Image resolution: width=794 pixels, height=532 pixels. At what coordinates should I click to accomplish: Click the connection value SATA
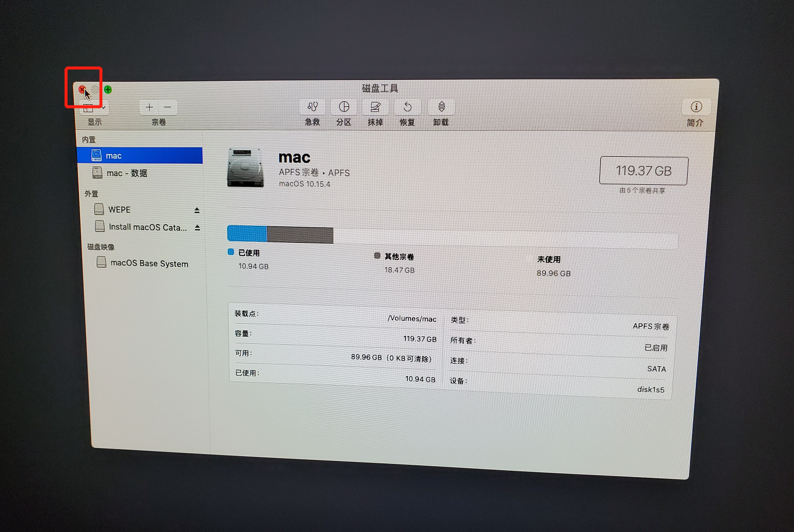pyautogui.click(x=657, y=369)
